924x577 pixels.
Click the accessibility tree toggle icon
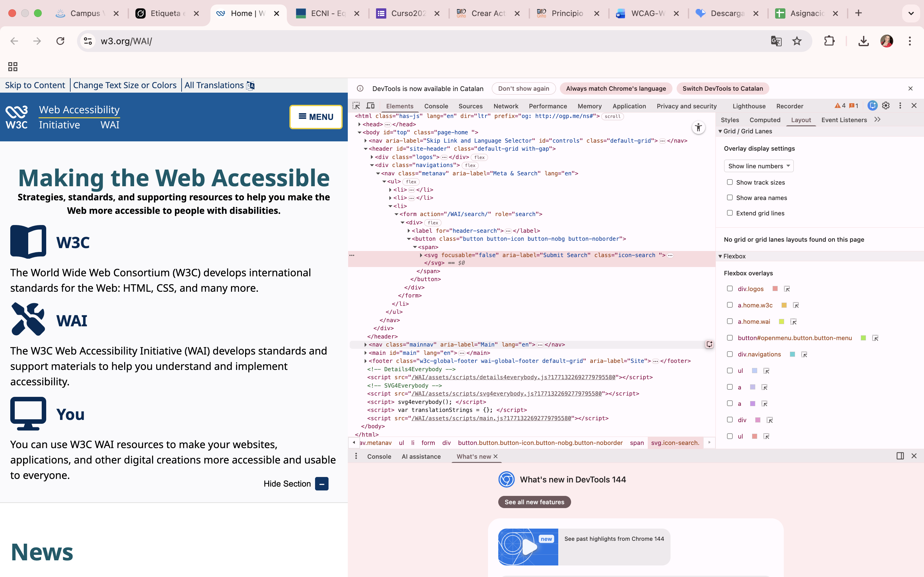click(698, 128)
